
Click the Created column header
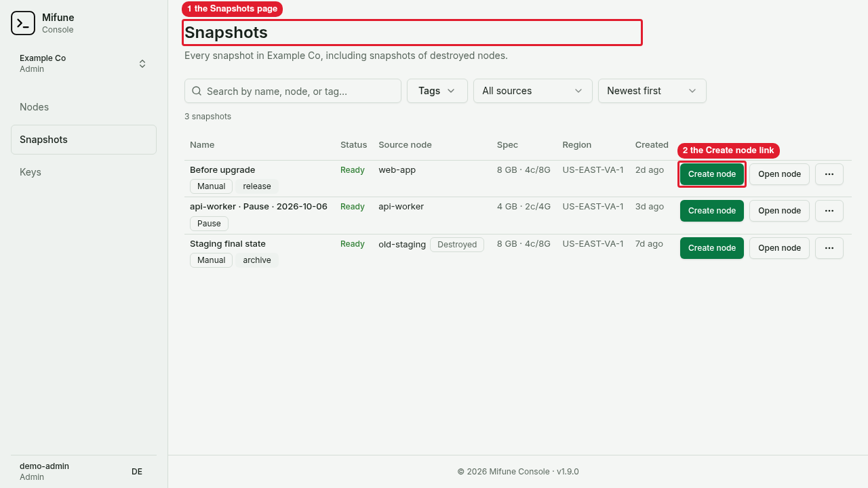click(x=652, y=145)
